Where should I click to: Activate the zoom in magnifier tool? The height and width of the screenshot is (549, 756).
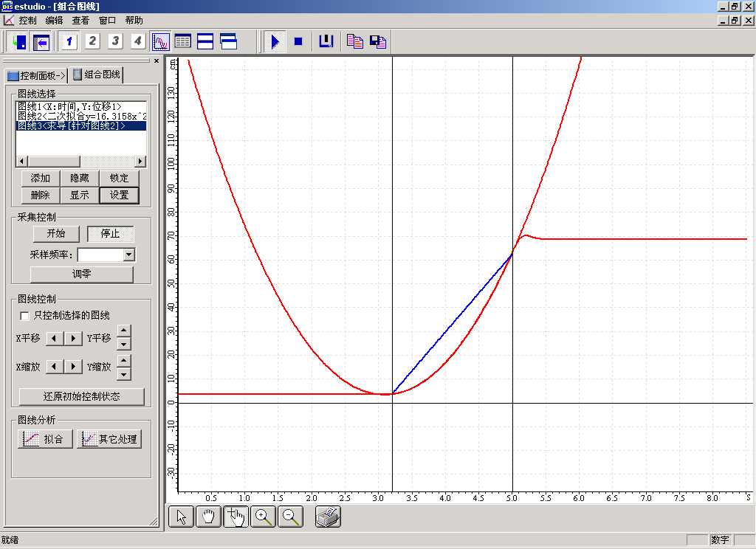tap(264, 517)
